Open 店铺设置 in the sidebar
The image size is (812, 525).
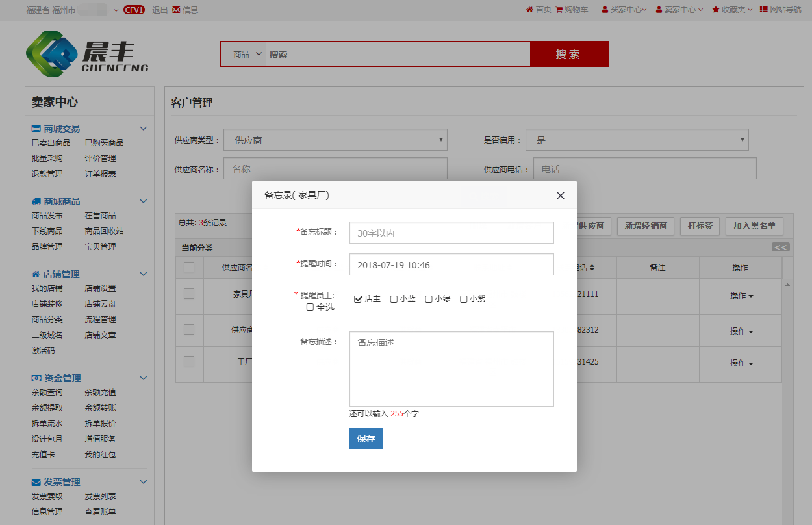(100, 288)
